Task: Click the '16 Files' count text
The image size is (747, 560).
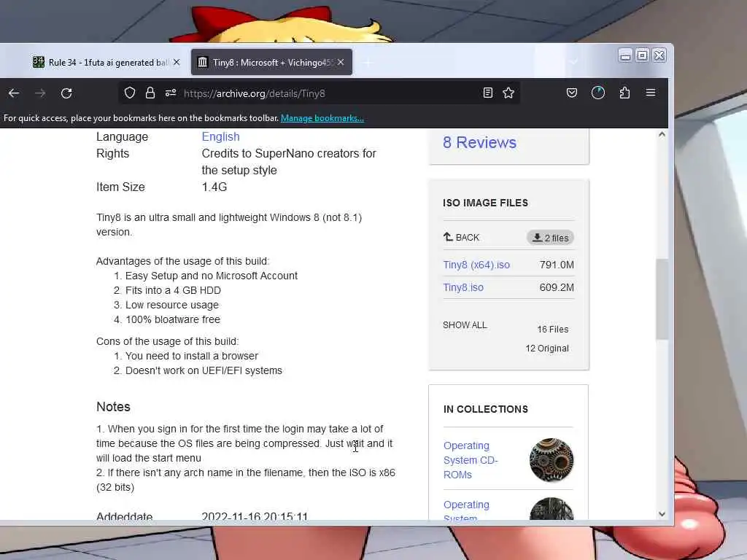Action: point(553,330)
